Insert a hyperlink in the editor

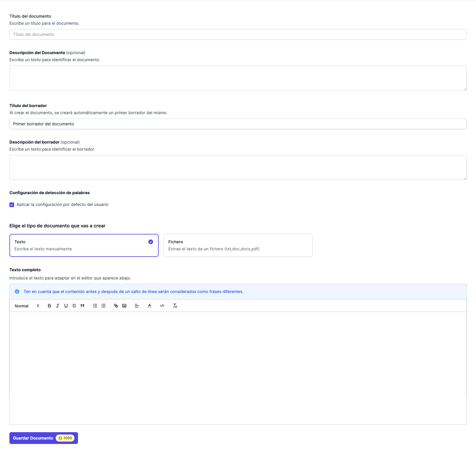pos(116,306)
